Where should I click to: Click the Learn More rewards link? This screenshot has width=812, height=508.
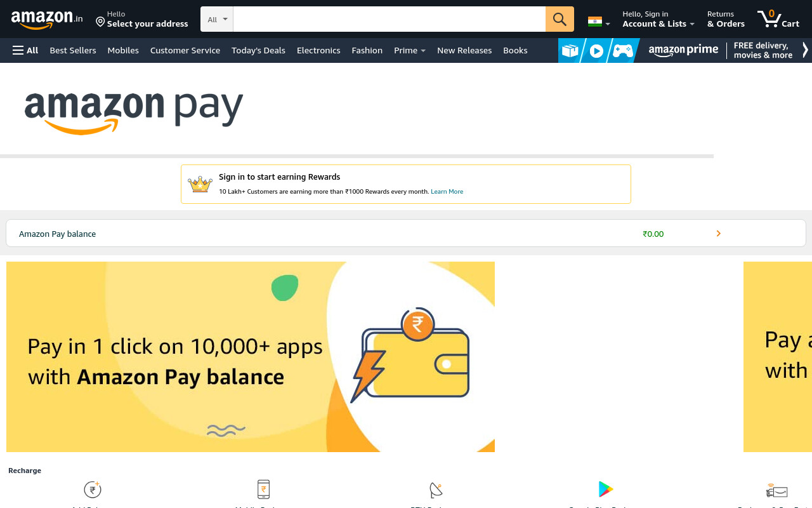pyautogui.click(x=447, y=191)
